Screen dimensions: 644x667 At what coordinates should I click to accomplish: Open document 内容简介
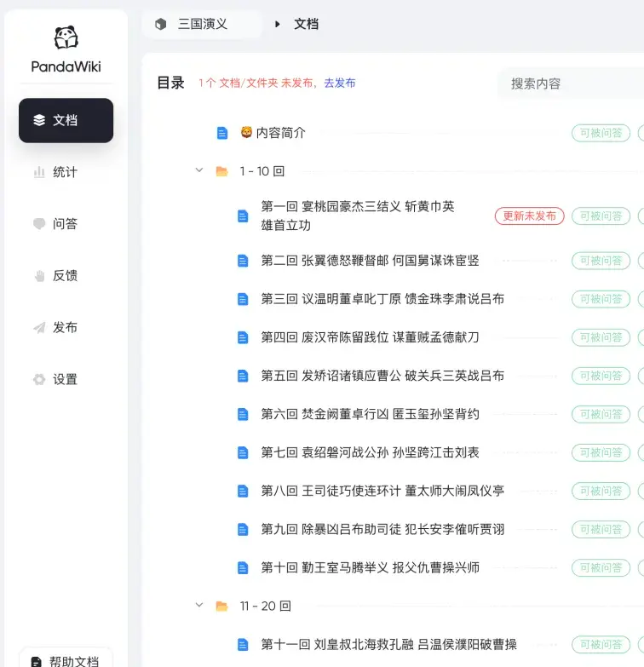click(281, 133)
